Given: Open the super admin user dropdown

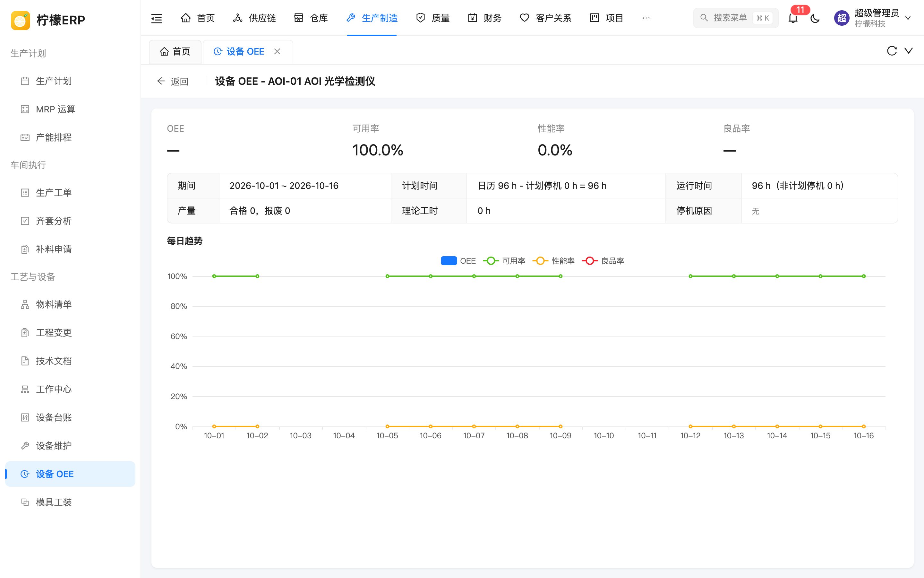Looking at the screenshot, I should (873, 18).
